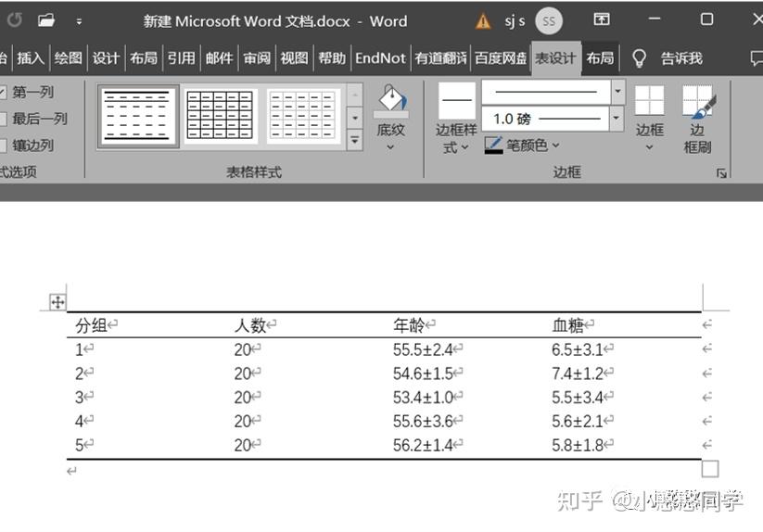The height and width of the screenshot is (532, 763).
Task: Expand the table styles gallery
Action: (x=355, y=140)
